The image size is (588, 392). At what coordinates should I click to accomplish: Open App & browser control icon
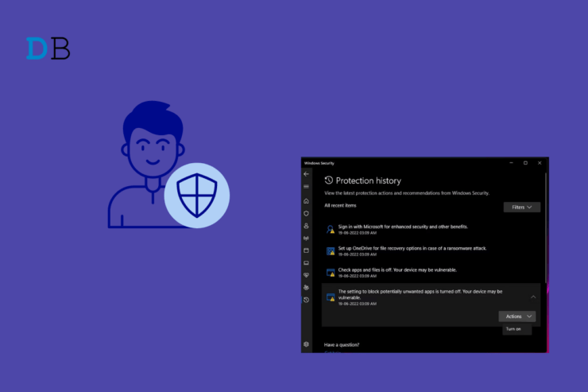[x=307, y=250]
